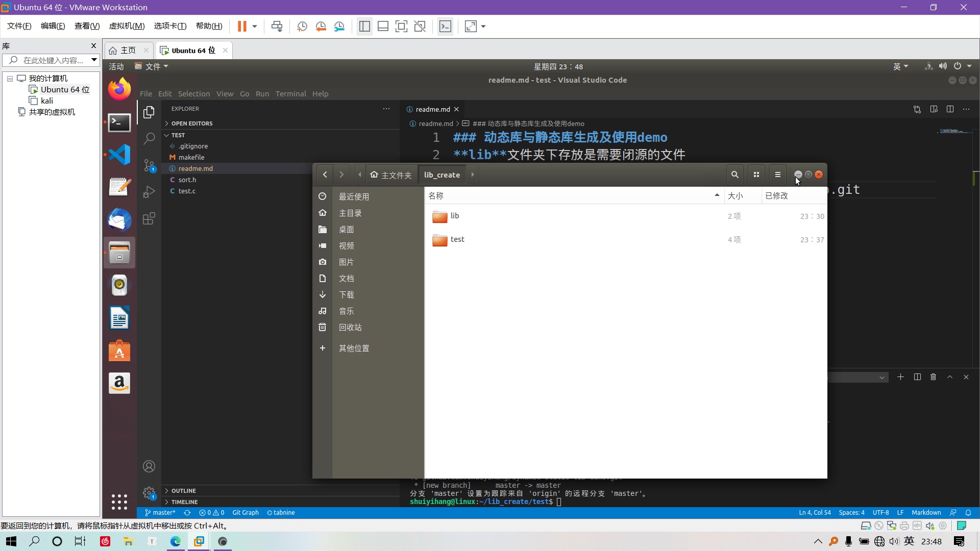Open the Terminal menu in VS Code
This screenshot has height=551, width=980.
point(290,94)
